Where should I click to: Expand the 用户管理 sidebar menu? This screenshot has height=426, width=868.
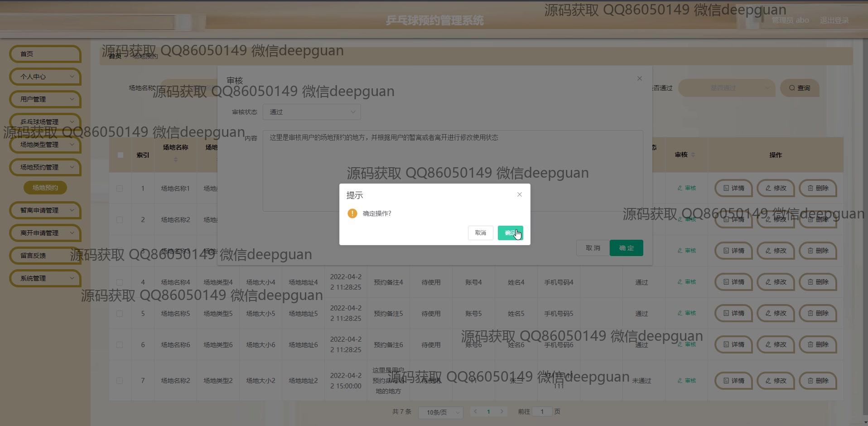45,99
